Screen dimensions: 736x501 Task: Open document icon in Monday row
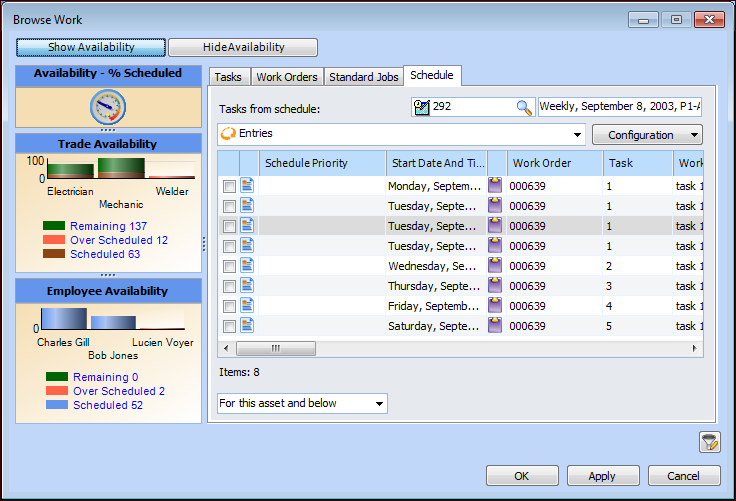pyautogui.click(x=247, y=185)
